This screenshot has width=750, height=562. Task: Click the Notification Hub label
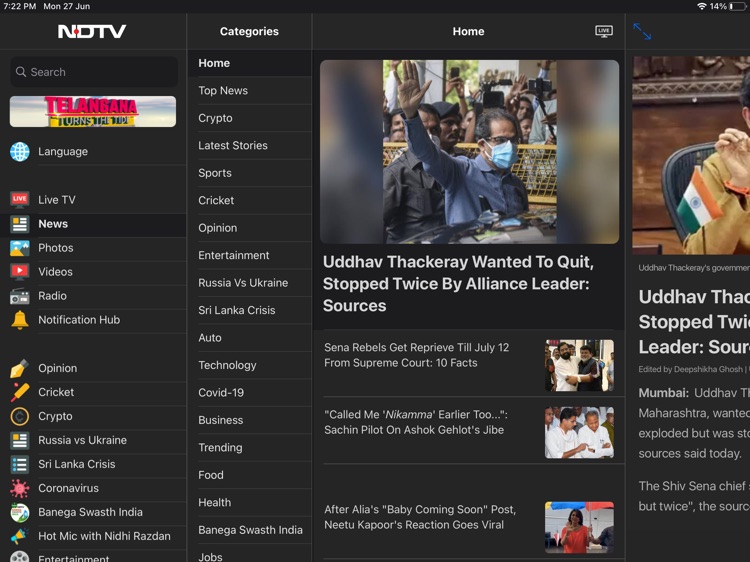point(79,320)
